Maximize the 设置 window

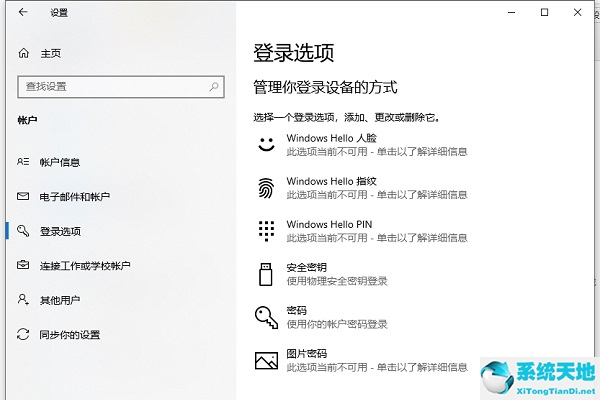[544, 12]
